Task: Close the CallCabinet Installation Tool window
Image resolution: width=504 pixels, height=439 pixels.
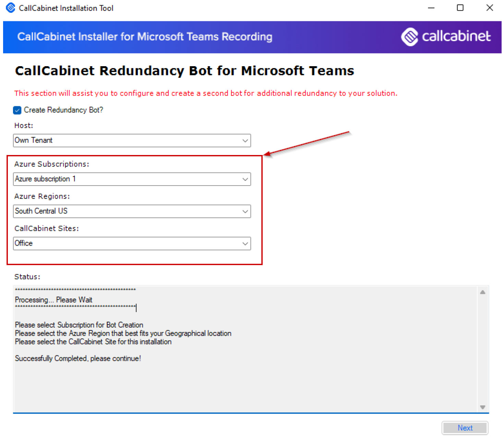Action: pyautogui.click(x=490, y=8)
